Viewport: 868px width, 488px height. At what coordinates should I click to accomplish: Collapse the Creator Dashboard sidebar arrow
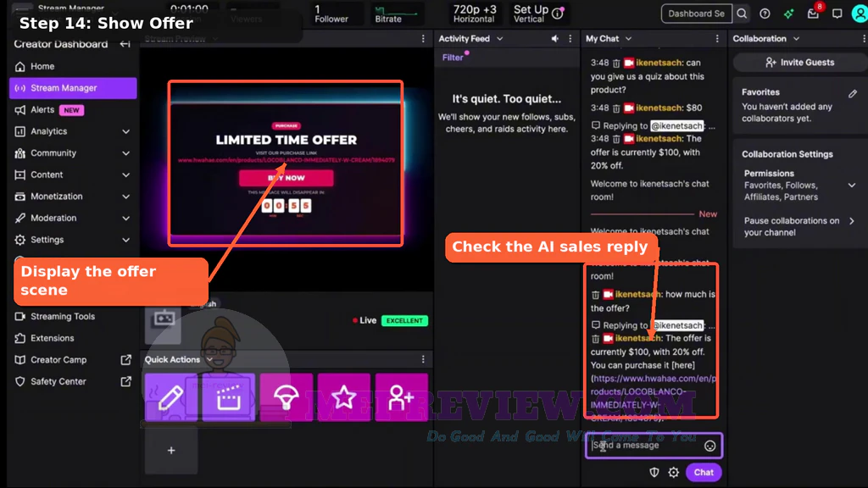[x=125, y=44]
